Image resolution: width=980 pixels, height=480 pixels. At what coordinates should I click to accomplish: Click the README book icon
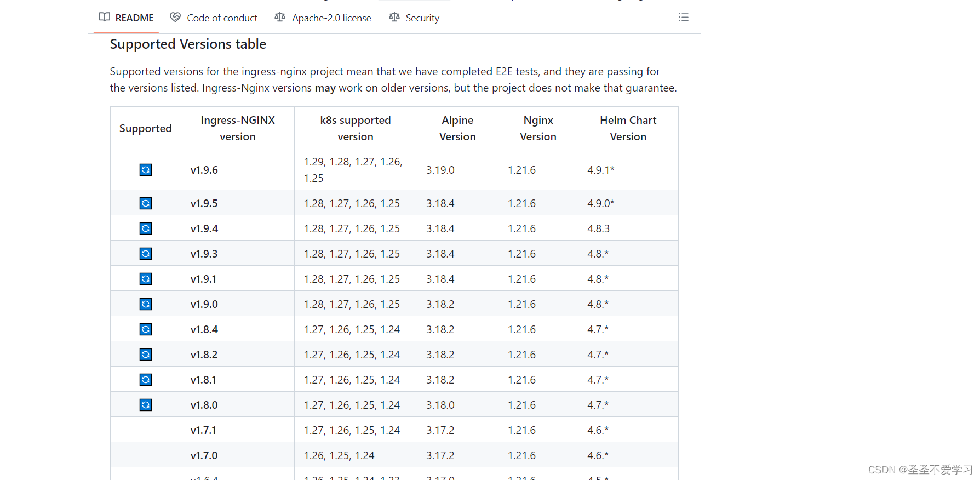pyautogui.click(x=105, y=17)
